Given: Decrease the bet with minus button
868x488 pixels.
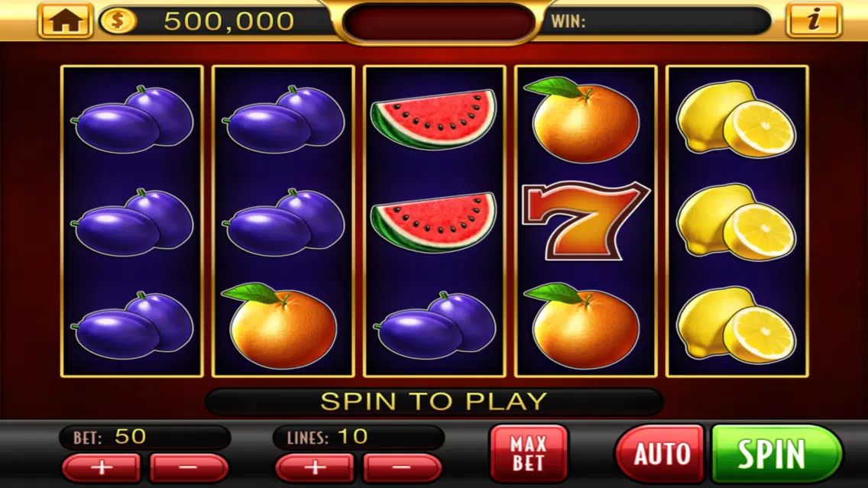Looking at the screenshot, I should pyautogui.click(x=189, y=467).
